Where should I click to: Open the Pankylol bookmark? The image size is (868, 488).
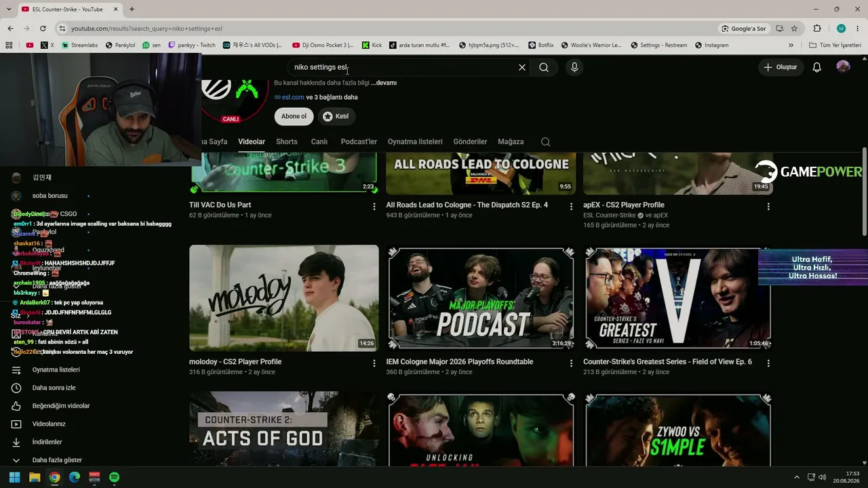point(120,45)
